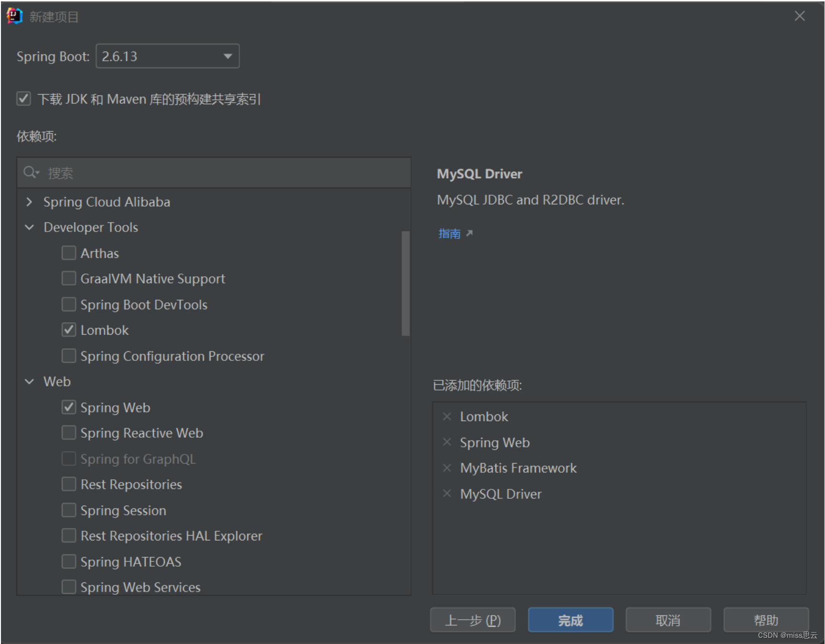Click the MySQL Driver description heading
Viewport: 825px width, 644px height.
480,174
